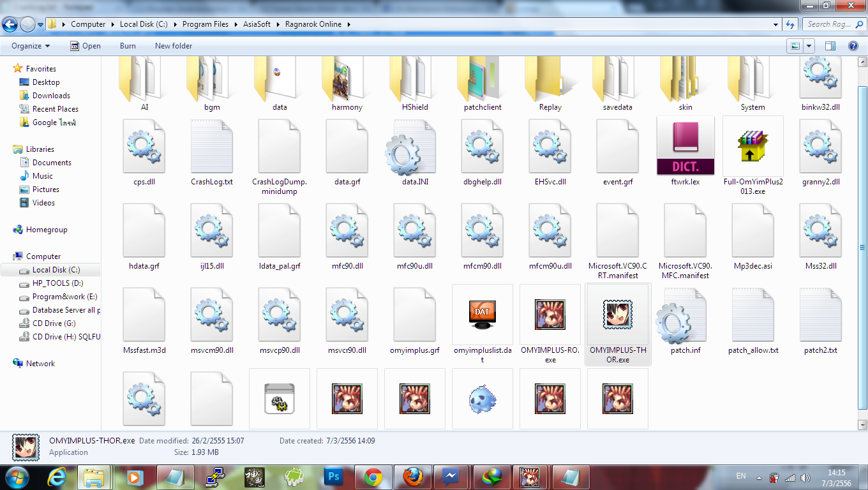Open the view options dropdown arrow

click(x=809, y=46)
